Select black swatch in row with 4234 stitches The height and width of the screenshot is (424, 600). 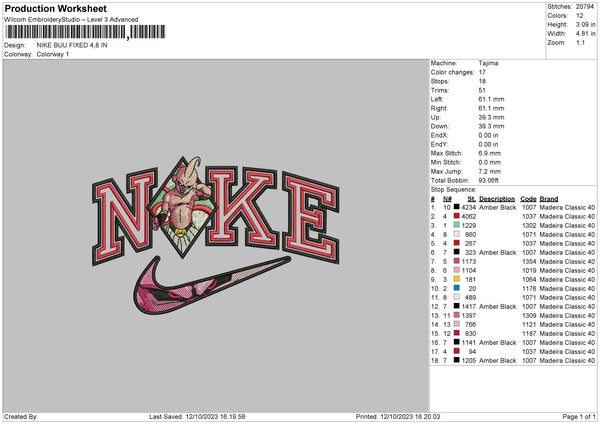pyautogui.click(x=457, y=207)
